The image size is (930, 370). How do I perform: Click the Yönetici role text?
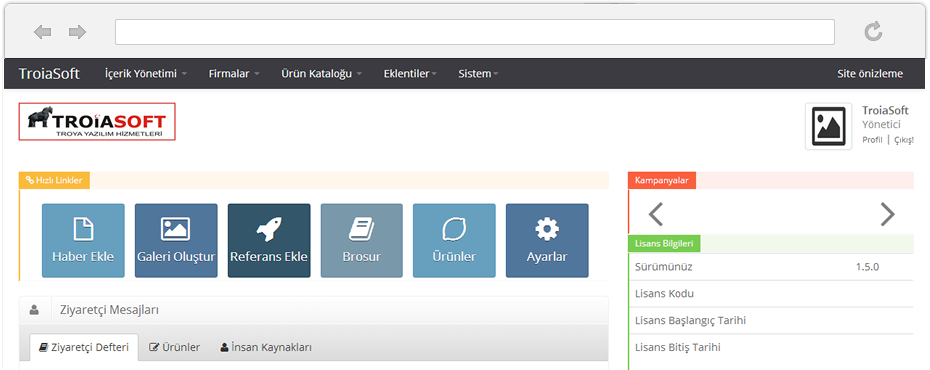click(881, 125)
